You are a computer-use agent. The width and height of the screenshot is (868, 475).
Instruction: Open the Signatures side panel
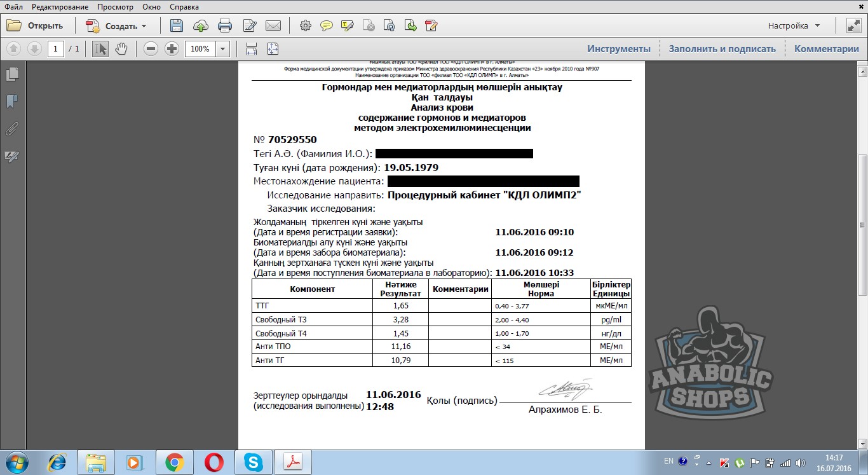(x=12, y=156)
